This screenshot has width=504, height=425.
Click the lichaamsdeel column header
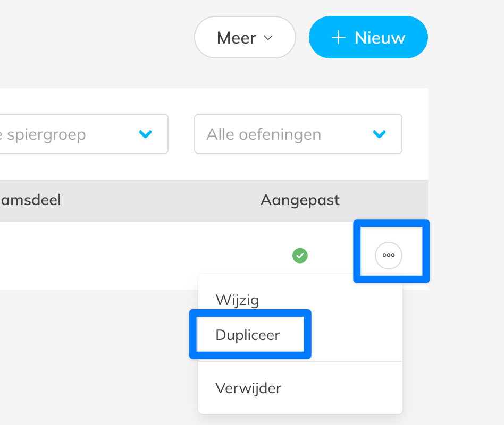[x=31, y=200]
